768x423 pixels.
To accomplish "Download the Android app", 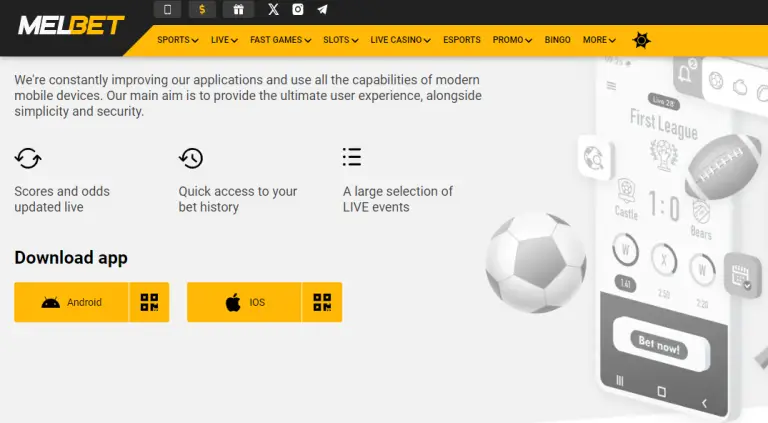I will click(72, 302).
